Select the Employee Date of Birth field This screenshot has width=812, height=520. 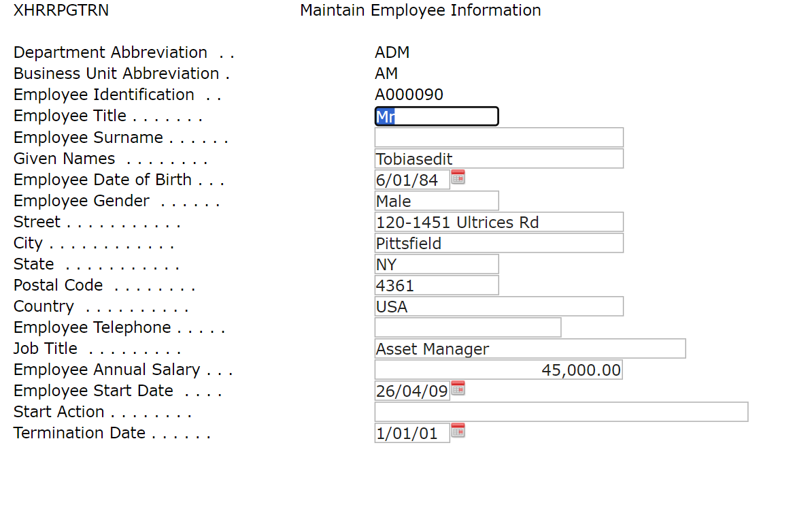tap(411, 180)
